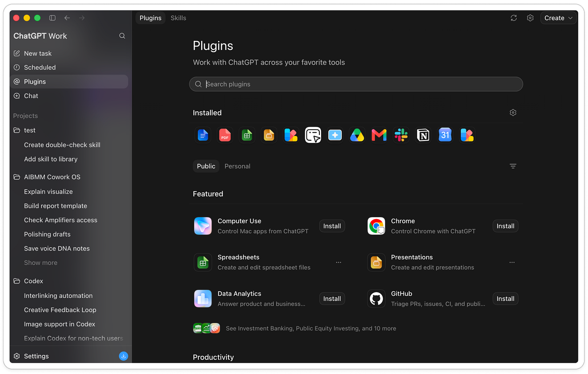This screenshot has height=374, width=588.
Task: Open the Polishing drafts task
Action: 47,234
